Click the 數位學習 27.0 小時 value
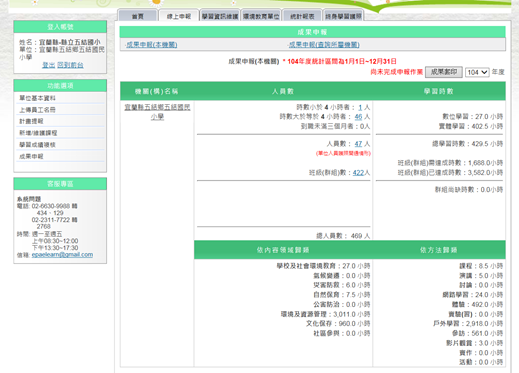Image resolution: width=519 pixels, height=373 pixels. (473, 117)
